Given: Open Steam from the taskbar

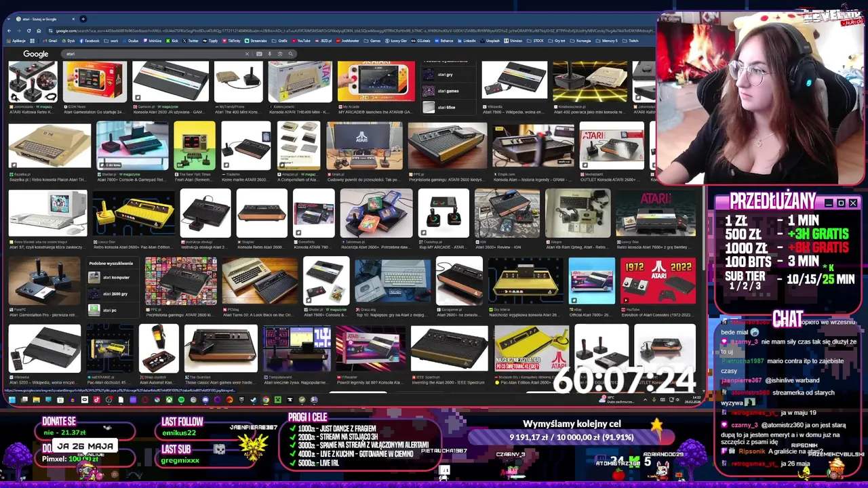Looking at the screenshot, I should point(253,400).
